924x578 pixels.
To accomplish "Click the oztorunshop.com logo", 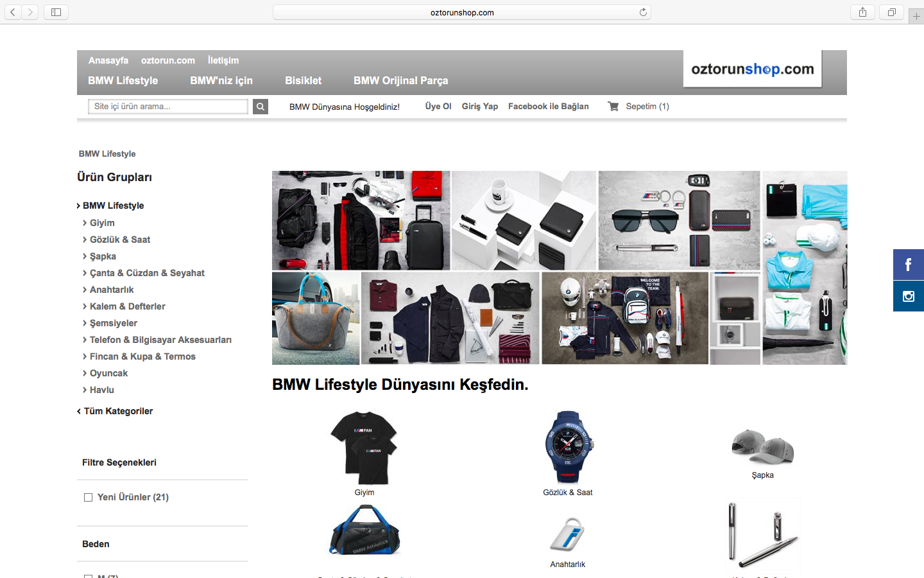I will pyautogui.click(x=753, y=69).
